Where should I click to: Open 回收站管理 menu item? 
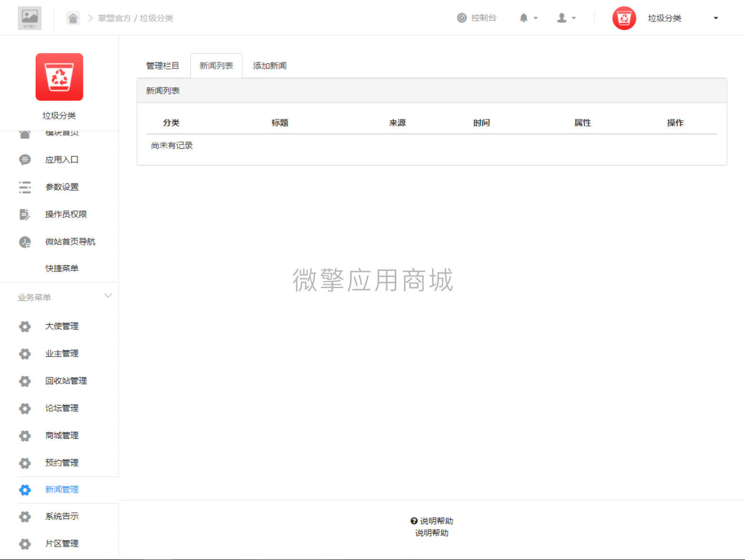pyautogui.click(x=66, y=381)
